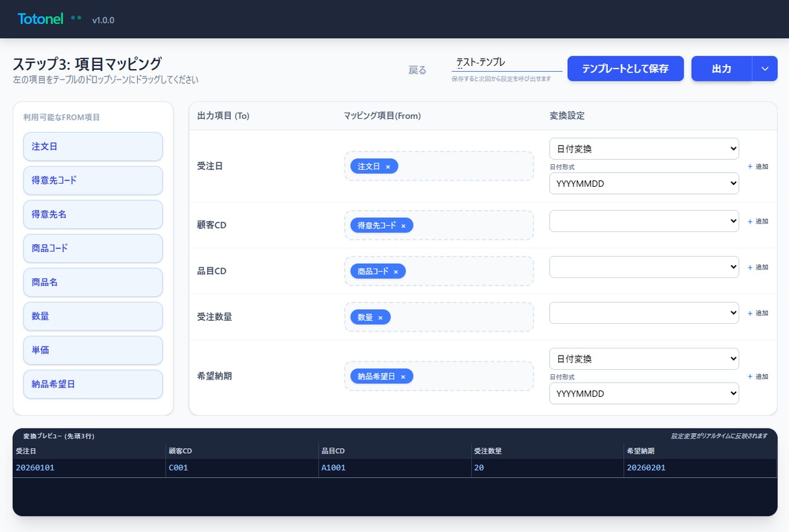Open the conversion dropdown for 品目CD
The height and width of the screenshot is (532, 789).
644,267
